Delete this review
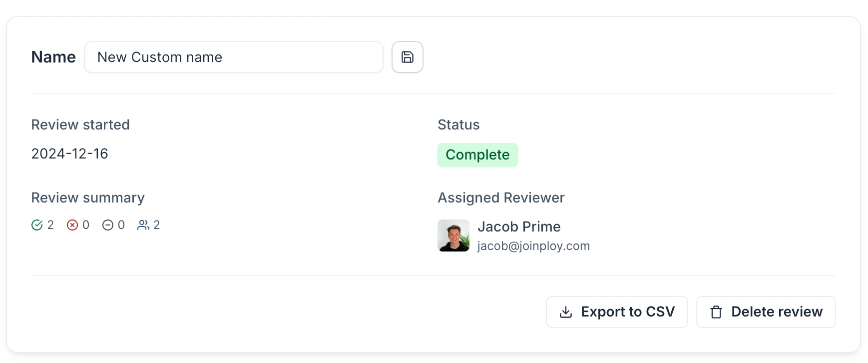Viewport: 868px width, 363px height. click(x=766, y=312)
